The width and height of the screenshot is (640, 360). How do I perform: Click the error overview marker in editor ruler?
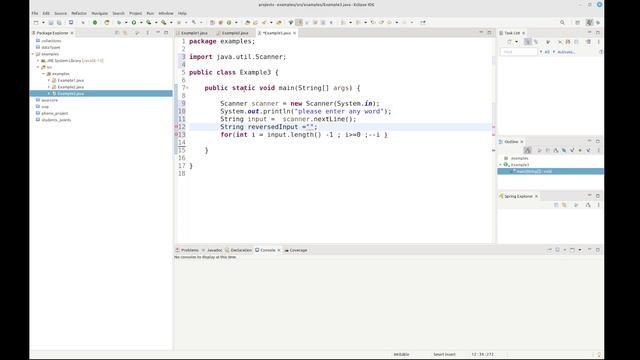493,127
